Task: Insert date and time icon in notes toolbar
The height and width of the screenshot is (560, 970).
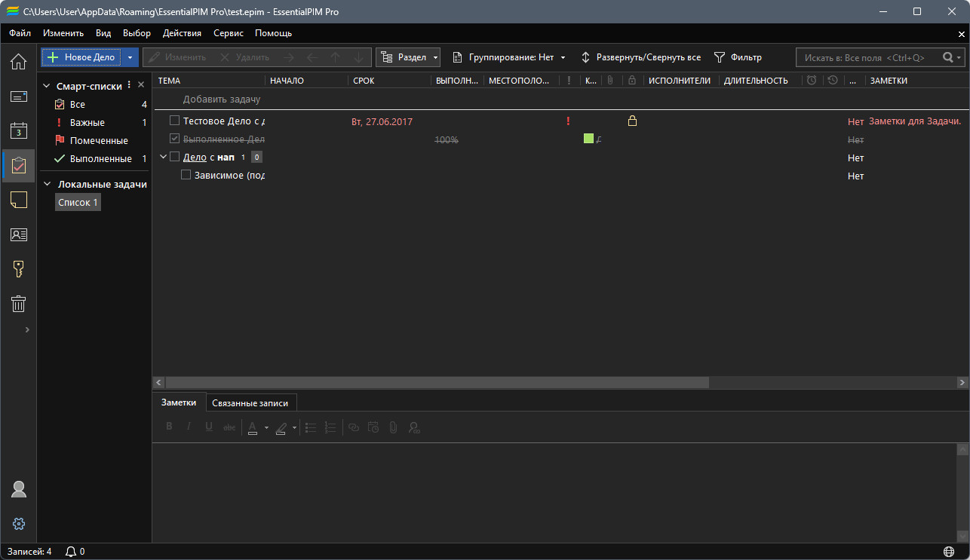Action: point(373,427)
